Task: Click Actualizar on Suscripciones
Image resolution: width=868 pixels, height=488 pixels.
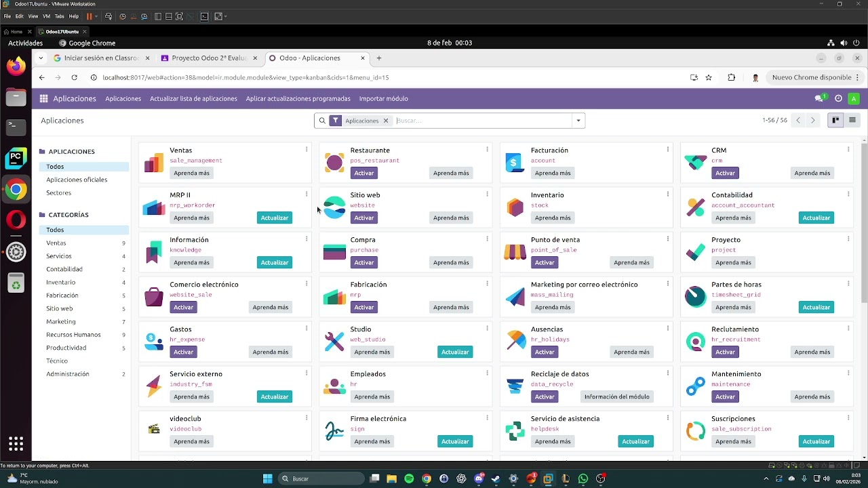Action: tap(816, 441)
